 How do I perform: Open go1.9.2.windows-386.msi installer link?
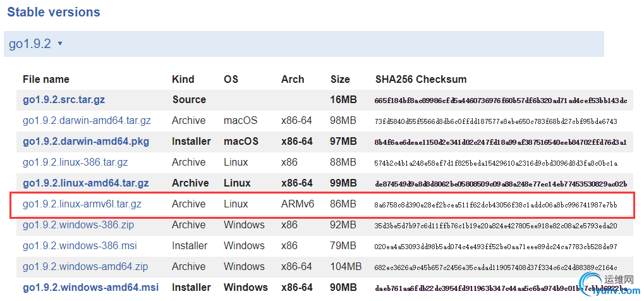point(80,246)
